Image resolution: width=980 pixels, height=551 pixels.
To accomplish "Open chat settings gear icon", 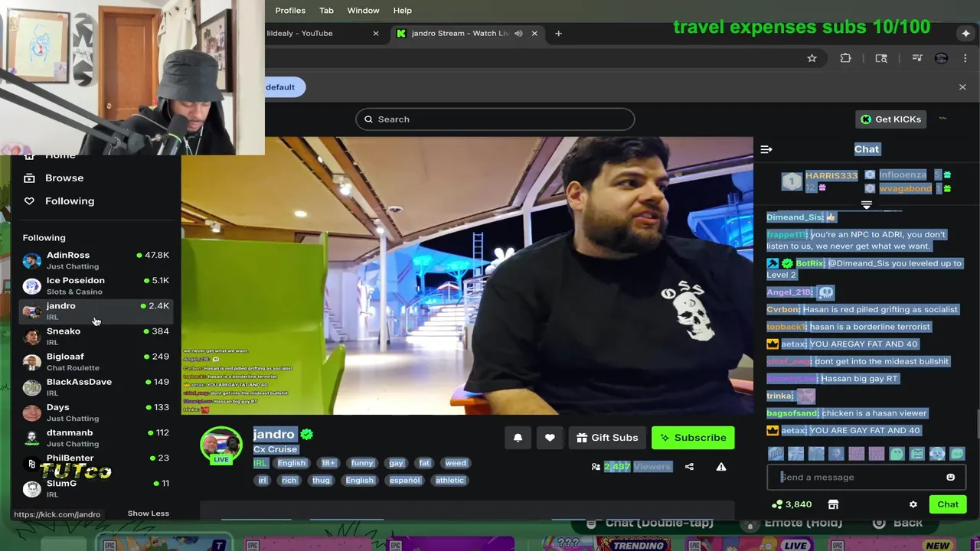I will pos(913,504).
